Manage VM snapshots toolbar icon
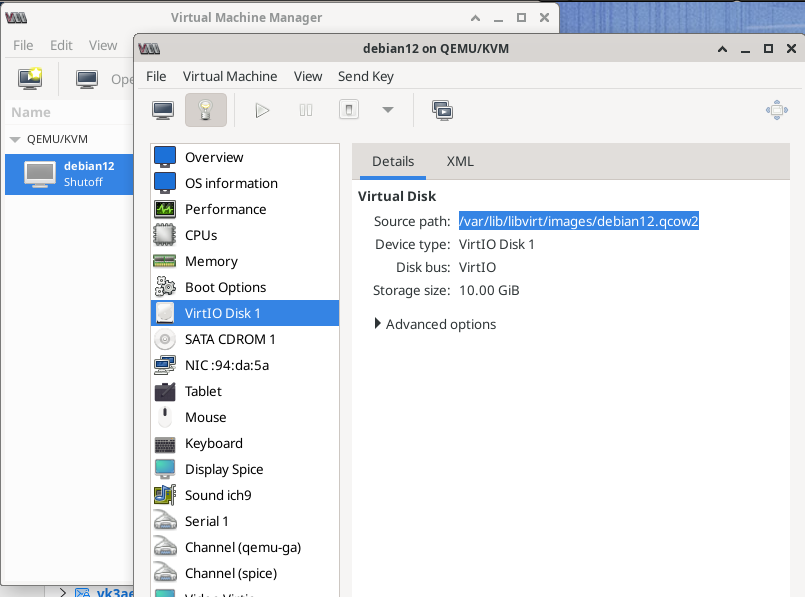Screen dimensions: 805x597 click(442, 110)
